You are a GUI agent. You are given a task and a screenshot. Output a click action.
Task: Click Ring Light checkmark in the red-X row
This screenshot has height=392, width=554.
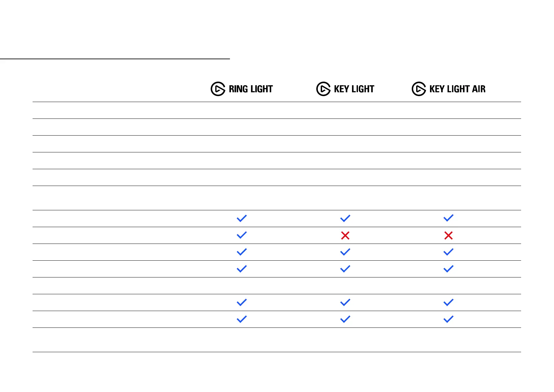[242, 235]
